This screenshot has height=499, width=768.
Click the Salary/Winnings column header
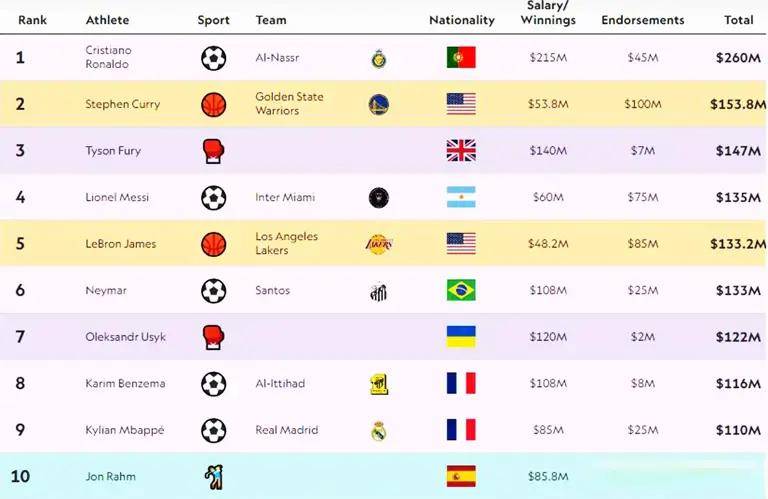(x=548, y=13)
